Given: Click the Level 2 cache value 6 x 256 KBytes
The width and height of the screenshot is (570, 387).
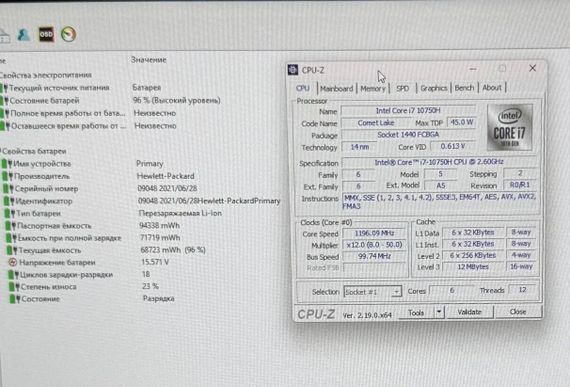Looking at the screenshot, I should click(x=473, y=255).
